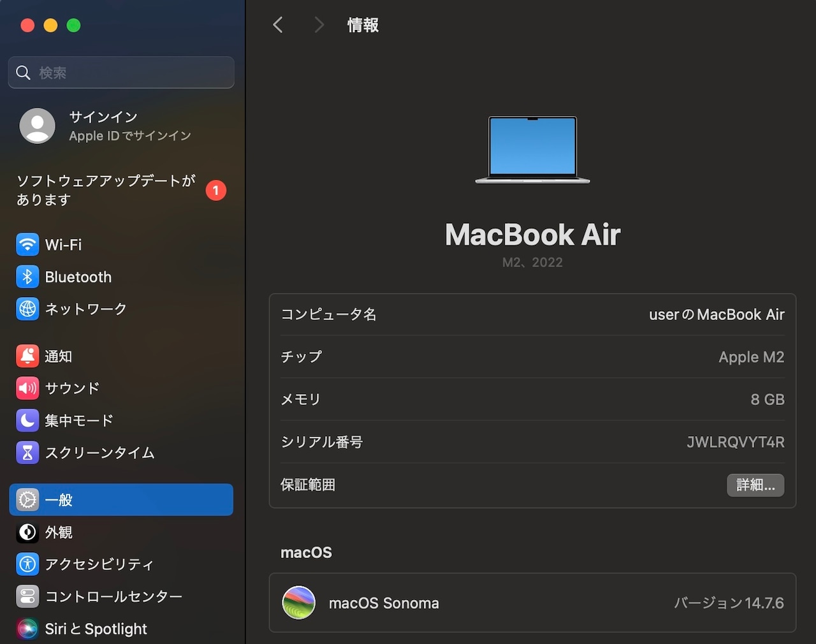The width and height of the screenshot is (816, 644).
Task: Select the Bluetooth icon in sidebar
Action: 27,277
